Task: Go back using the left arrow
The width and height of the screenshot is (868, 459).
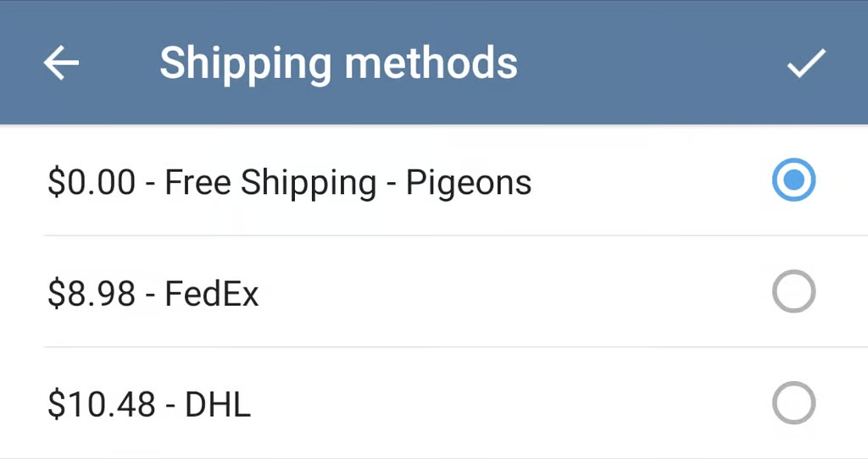Action: [x=61, y=63]
